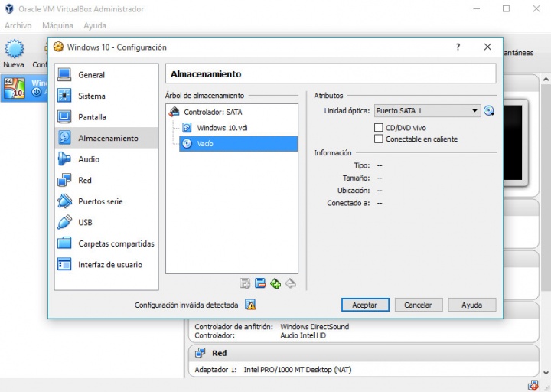The height and width of the screenshot is (392, 551).
Task: Open the USB settings page
Action: pyautogui.click(x=106, y=222)
